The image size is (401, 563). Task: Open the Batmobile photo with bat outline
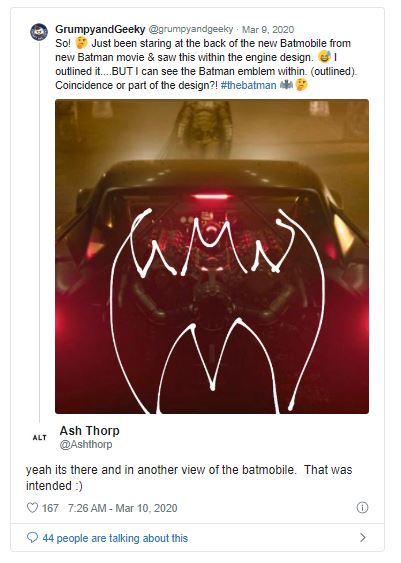pos(212,256)
